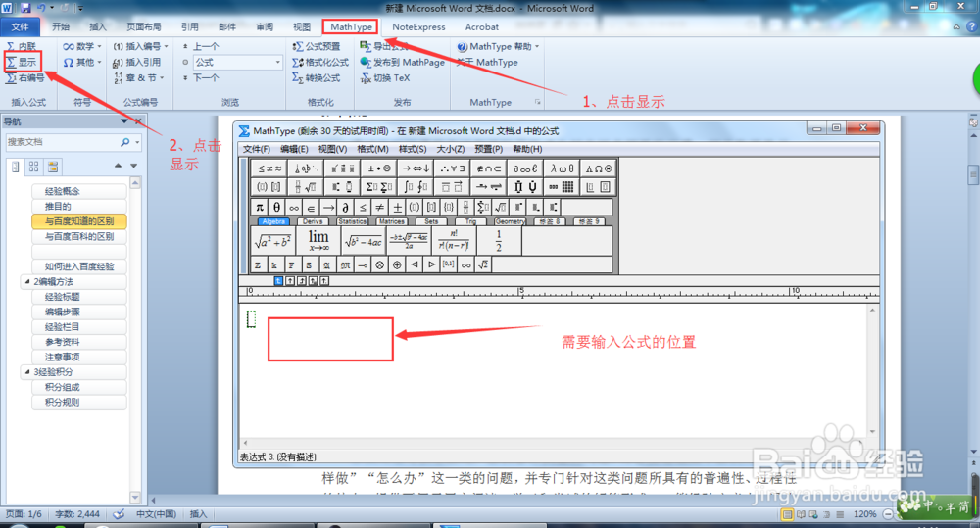Insert the one-half fraction expression
This screenshot has width=980, height=528.
[x=499, y=241]
